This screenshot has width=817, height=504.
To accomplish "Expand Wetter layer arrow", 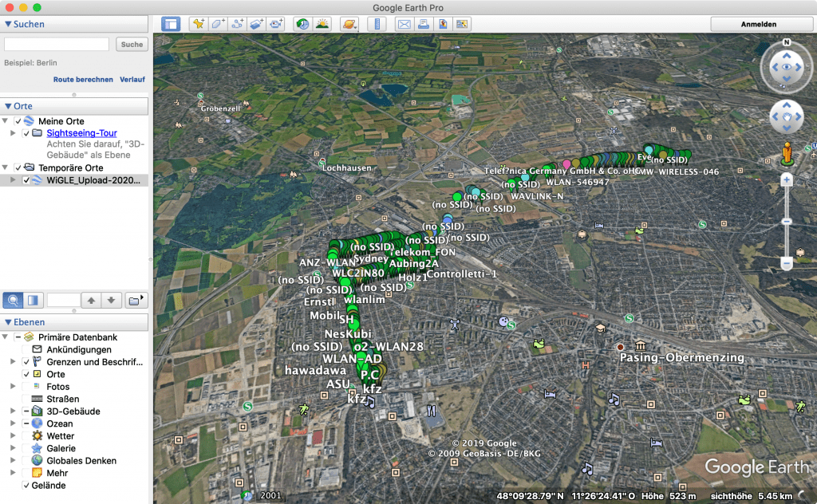I will (13, 435).
